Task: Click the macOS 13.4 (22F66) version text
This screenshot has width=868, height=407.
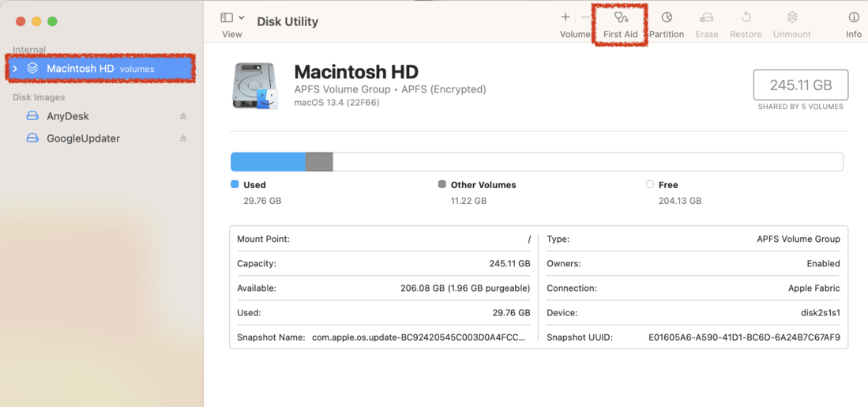Action: (336, 103)
